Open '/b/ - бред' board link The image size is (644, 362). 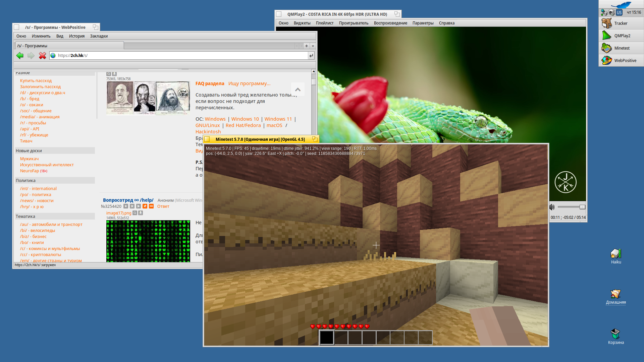pyautogui.click(x=30, y=99)
